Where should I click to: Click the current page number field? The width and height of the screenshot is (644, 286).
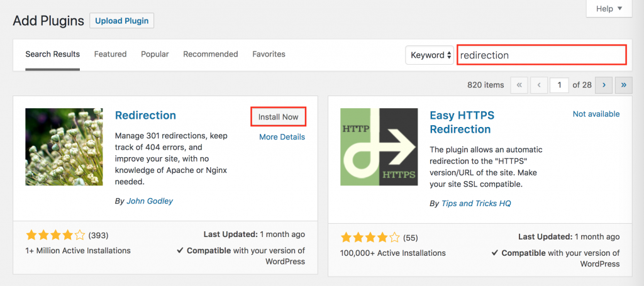coord(559,84)
